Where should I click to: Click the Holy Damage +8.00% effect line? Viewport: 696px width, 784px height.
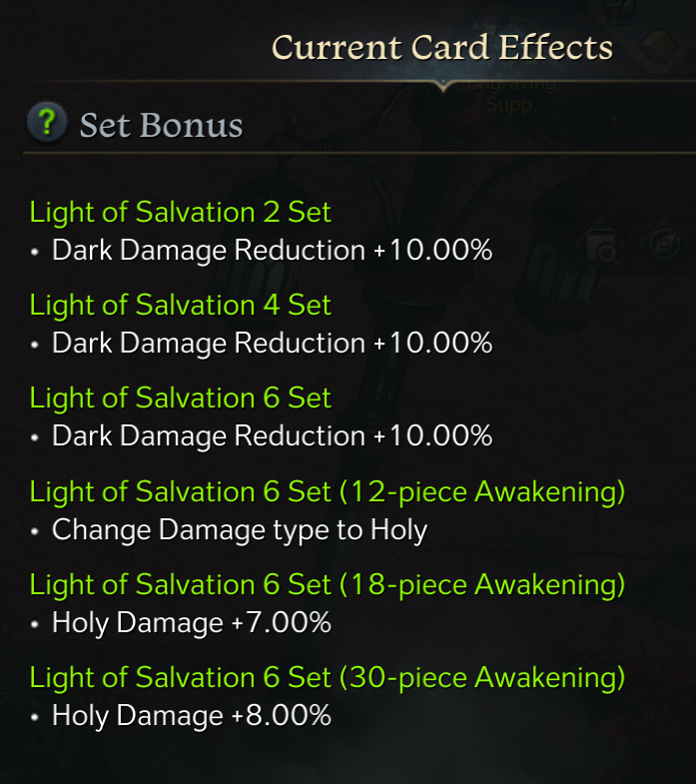point(192,716)
